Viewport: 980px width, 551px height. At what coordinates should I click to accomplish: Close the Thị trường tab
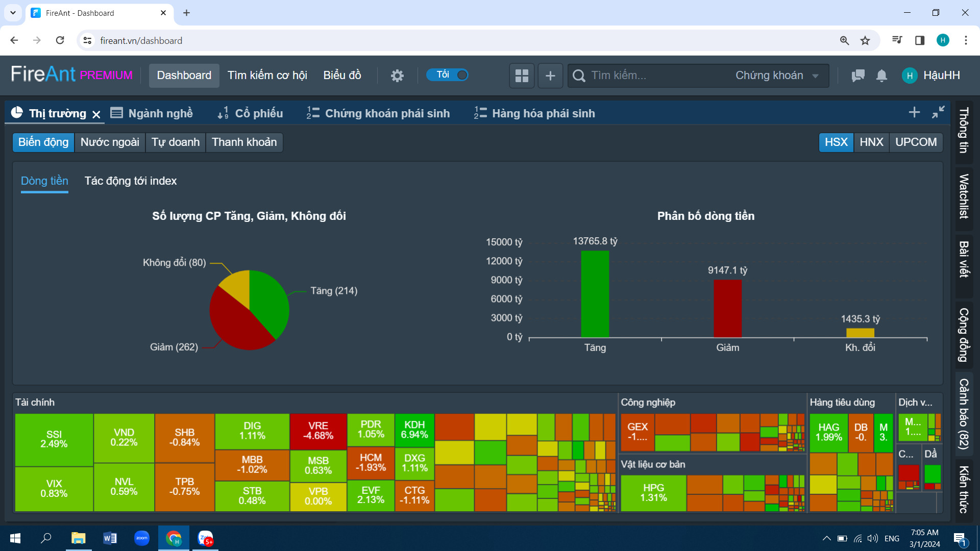96,114
